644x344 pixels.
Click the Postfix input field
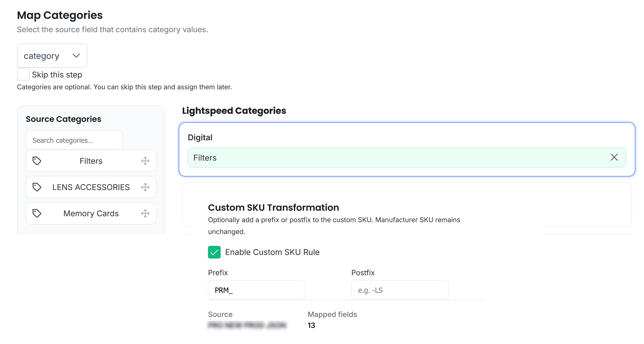click(399, 290)
